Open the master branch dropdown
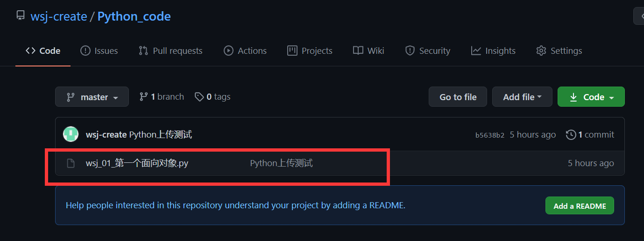Viewport: 644px width, 241px height. pyautogui.click(x=92, y=97)
